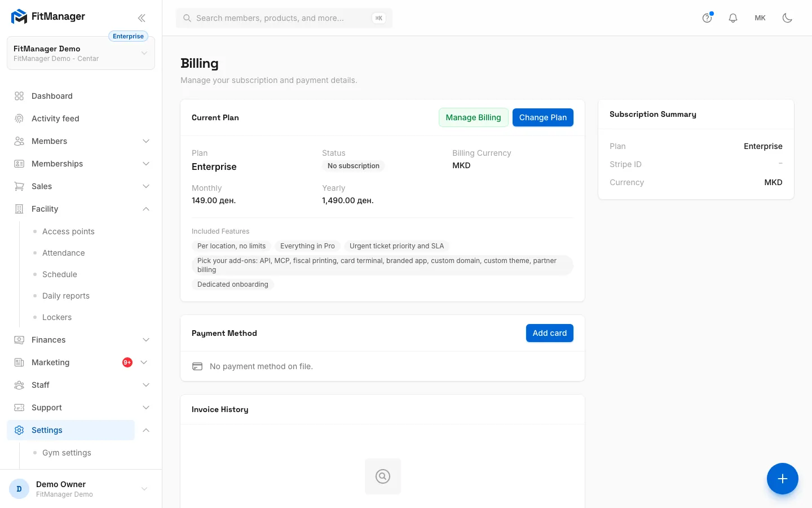
Task: Collapse the sidebar with double-chevron icon
Action: coord(142,18)
